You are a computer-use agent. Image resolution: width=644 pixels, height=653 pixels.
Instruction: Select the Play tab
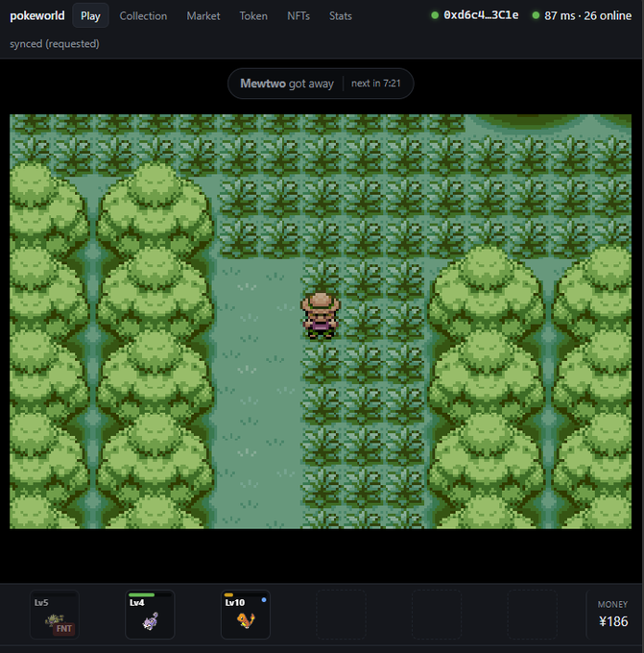90,15
